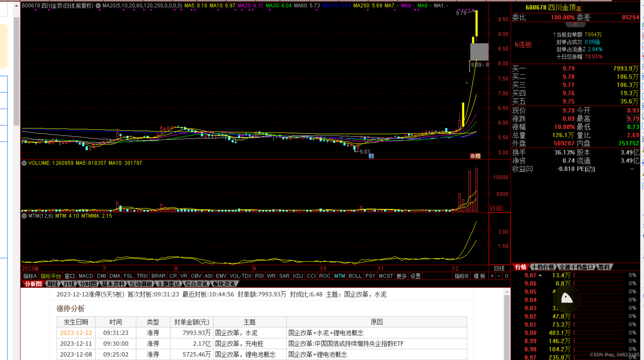Switch the sub-chart to TRIX indicator
Image resolution: width=644 pixels, height=360 pixels.
(x=142, y=276)
